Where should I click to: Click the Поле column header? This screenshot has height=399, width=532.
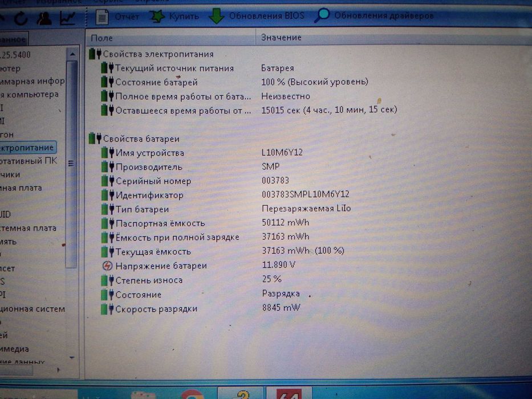[171, 38]
